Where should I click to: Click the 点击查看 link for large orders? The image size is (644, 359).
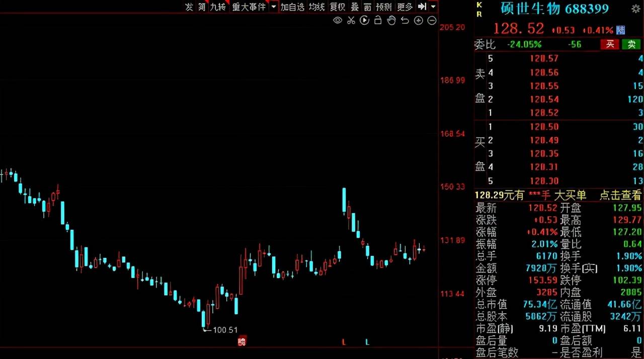(x=620, y=195)
